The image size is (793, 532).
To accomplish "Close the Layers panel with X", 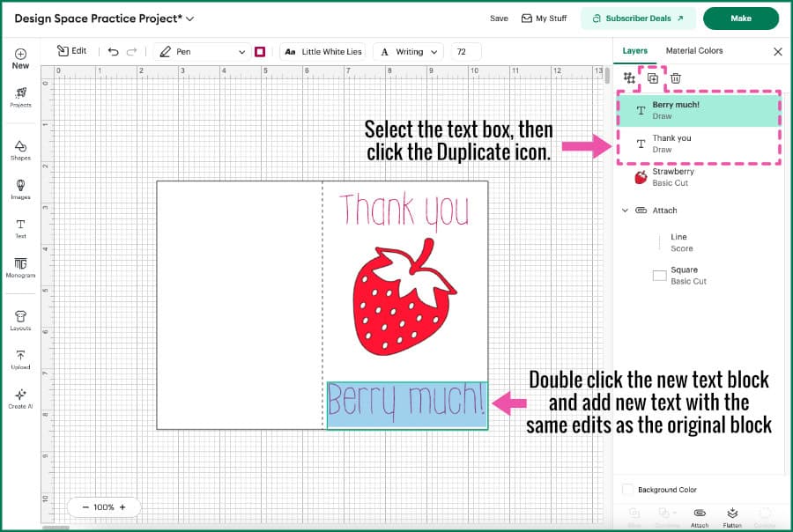I will point(778,52).
